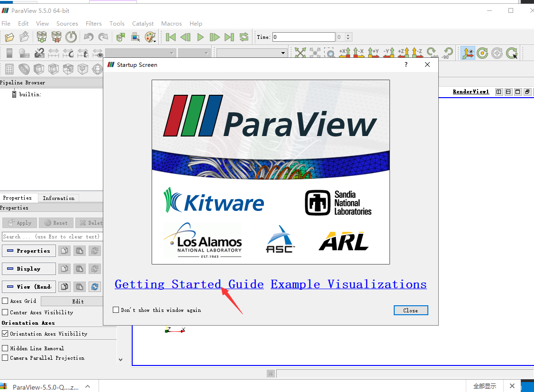This screenshot has height=392, width=534.
Task: Set view direction to -Y
Action: point(389,53)
